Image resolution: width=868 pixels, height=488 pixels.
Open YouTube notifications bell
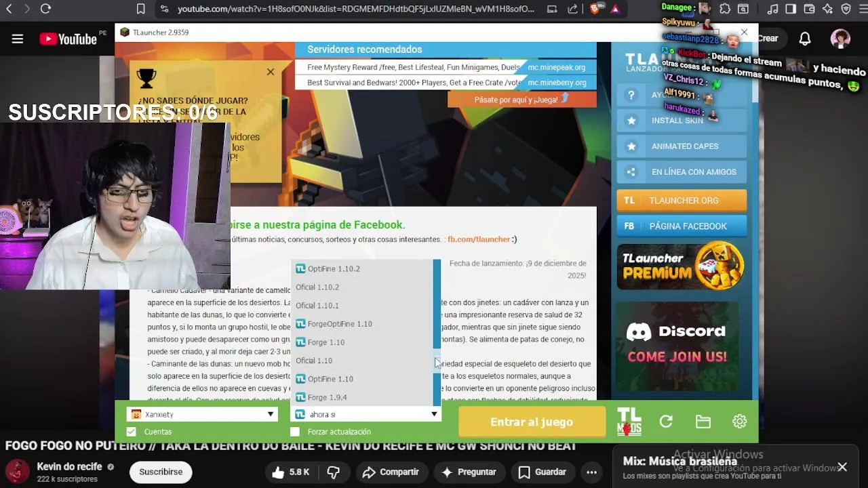[805, 39]
